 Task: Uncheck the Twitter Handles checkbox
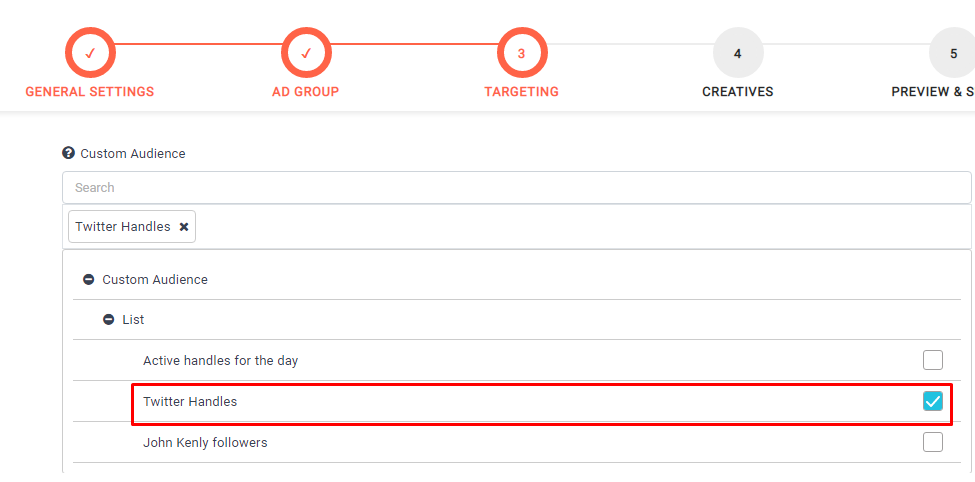(x=932, y=401)
